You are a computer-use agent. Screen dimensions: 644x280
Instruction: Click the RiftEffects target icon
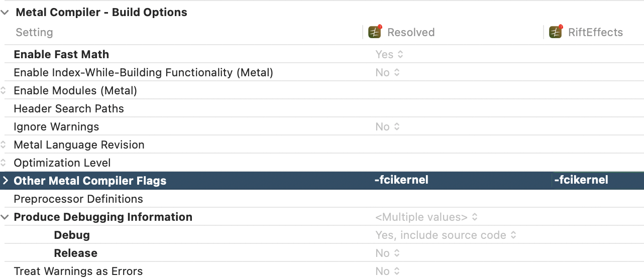(x=555, y=32)
